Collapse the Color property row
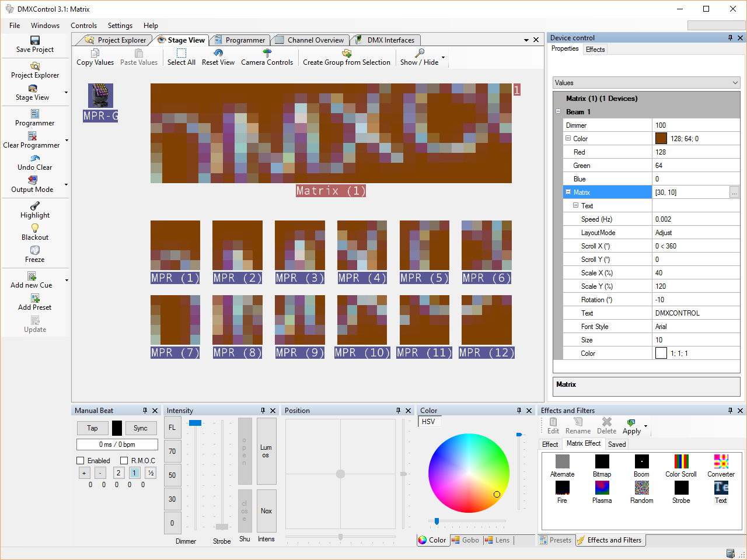This screenshot has width=747, height=560. (x=568, y=138)
